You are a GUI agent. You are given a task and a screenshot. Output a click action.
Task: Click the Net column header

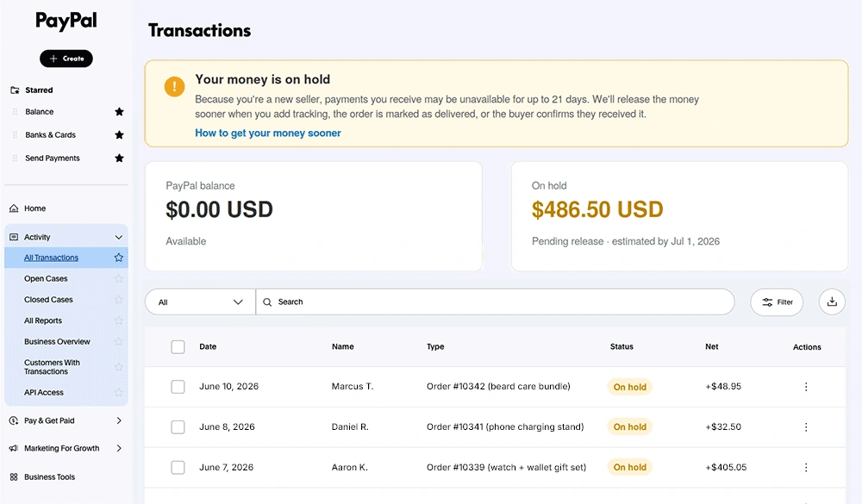[x=712, y=347]
